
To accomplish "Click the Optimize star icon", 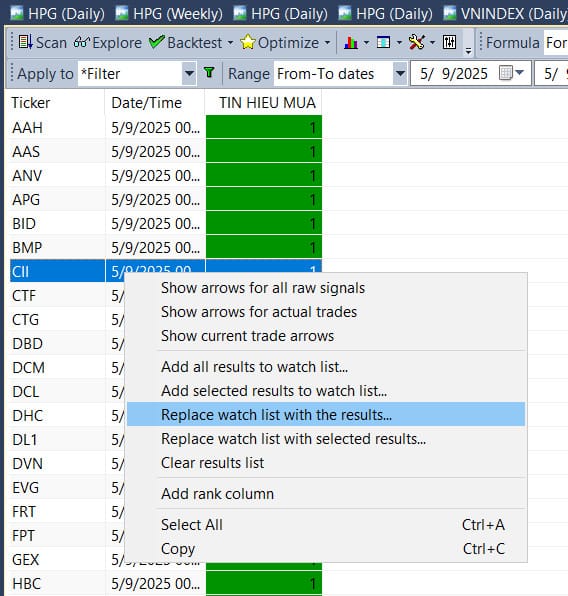I will pos(248,43).
